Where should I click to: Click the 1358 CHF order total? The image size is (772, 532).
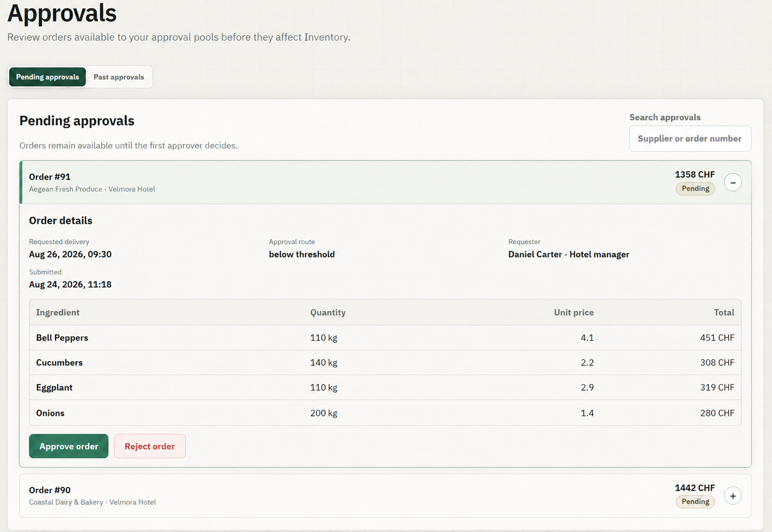695,175
